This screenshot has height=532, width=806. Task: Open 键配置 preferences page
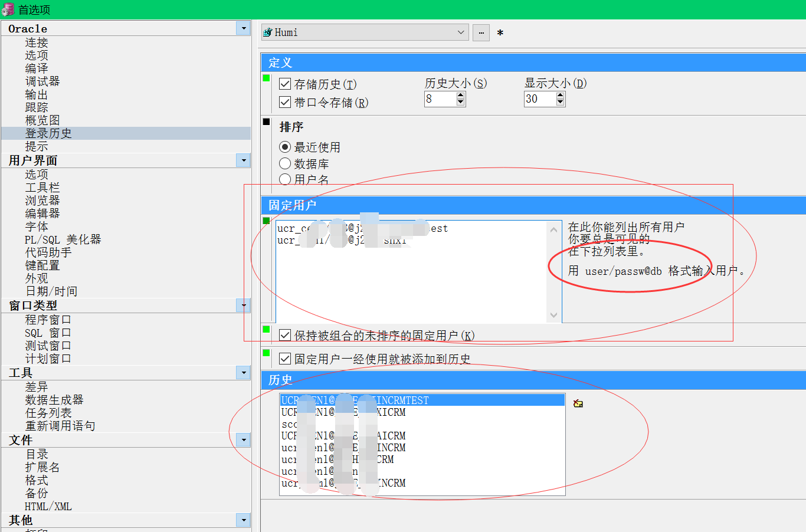point(42,265)
